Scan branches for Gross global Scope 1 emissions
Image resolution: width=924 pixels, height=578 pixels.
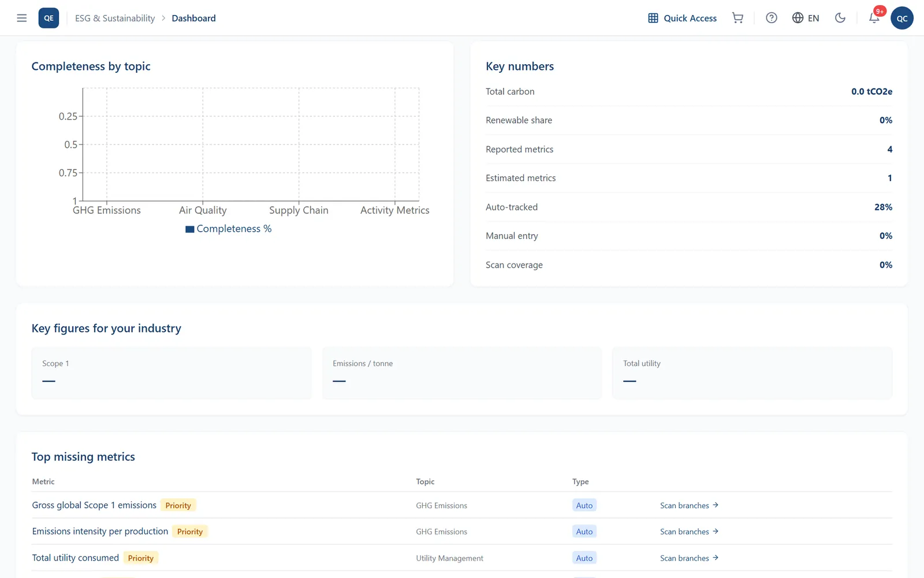689,505
